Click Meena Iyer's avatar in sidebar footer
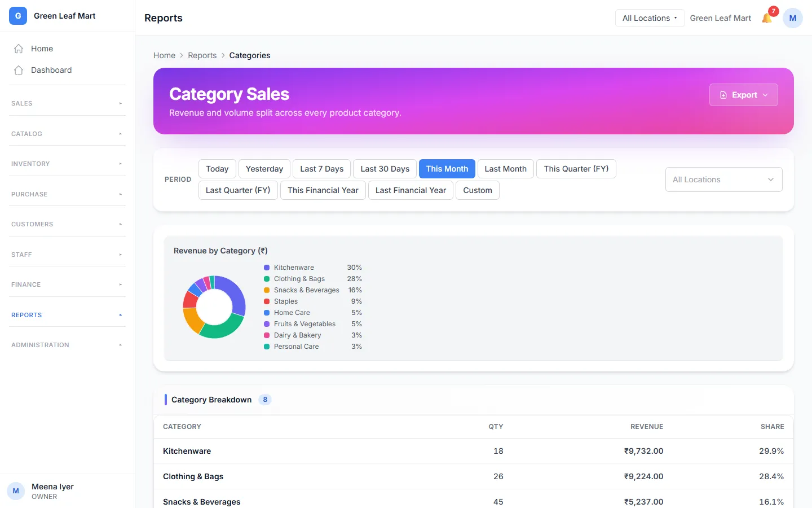This screenshot has width=812, height=508. pyautogui.click(x=16, y=491)
